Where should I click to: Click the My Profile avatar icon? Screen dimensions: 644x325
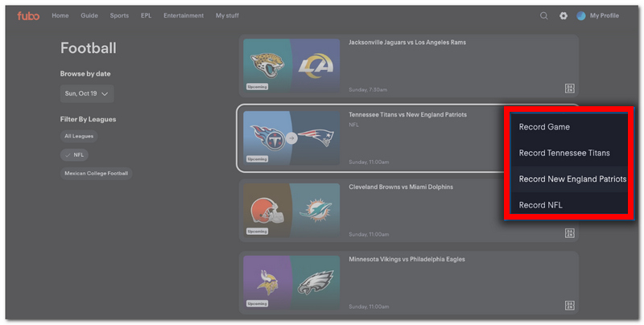click(x=580, y=15)
